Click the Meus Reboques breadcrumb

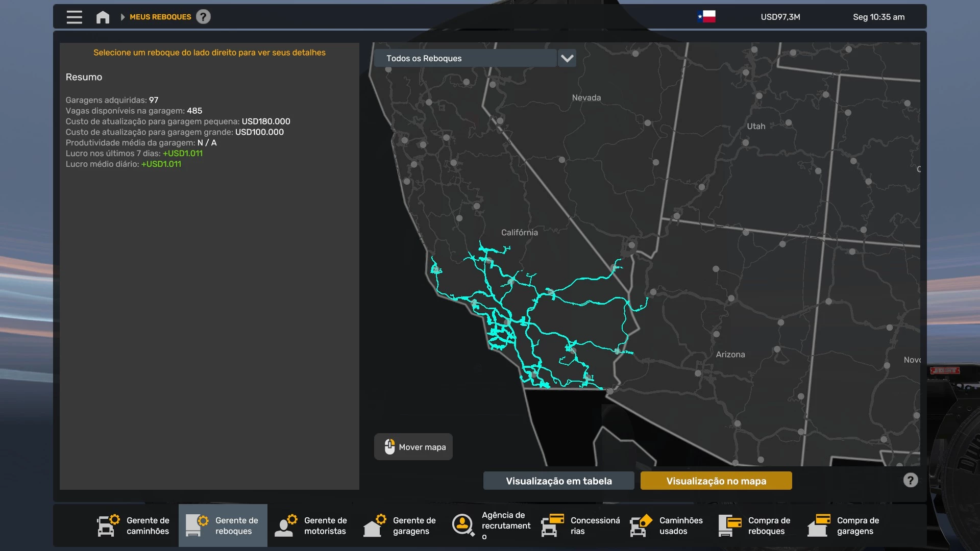tap(160, 17)
